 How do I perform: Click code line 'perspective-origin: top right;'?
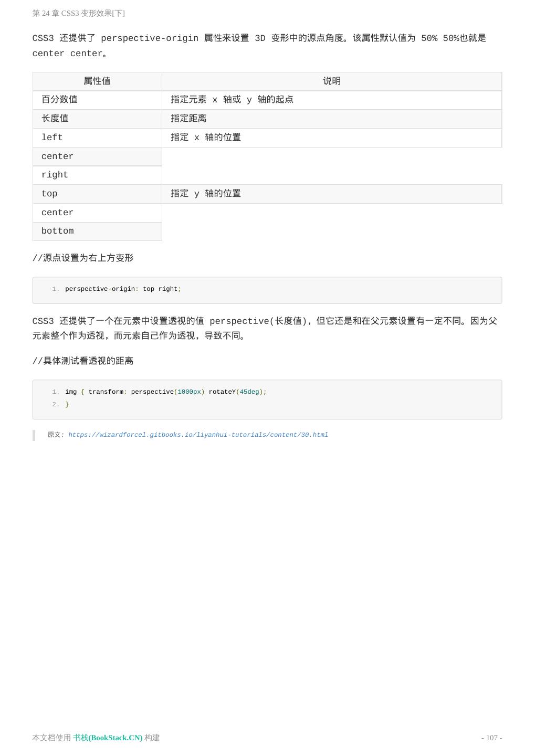tap(123, 289)
